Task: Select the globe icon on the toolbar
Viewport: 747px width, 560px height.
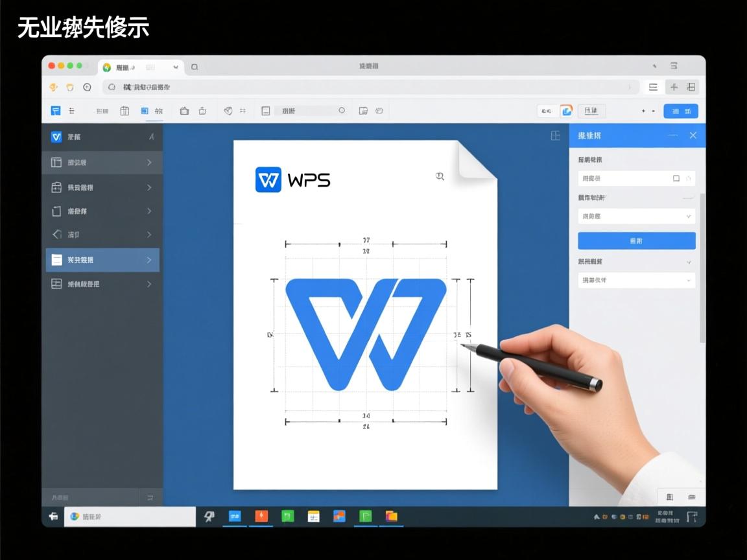Action: tap(229, 110)
